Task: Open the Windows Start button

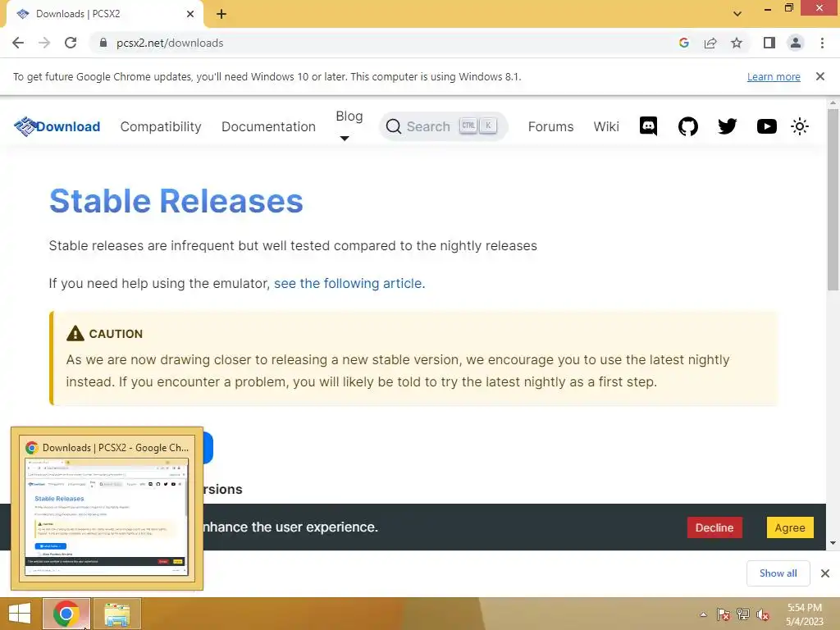Action: click(20, 614)
